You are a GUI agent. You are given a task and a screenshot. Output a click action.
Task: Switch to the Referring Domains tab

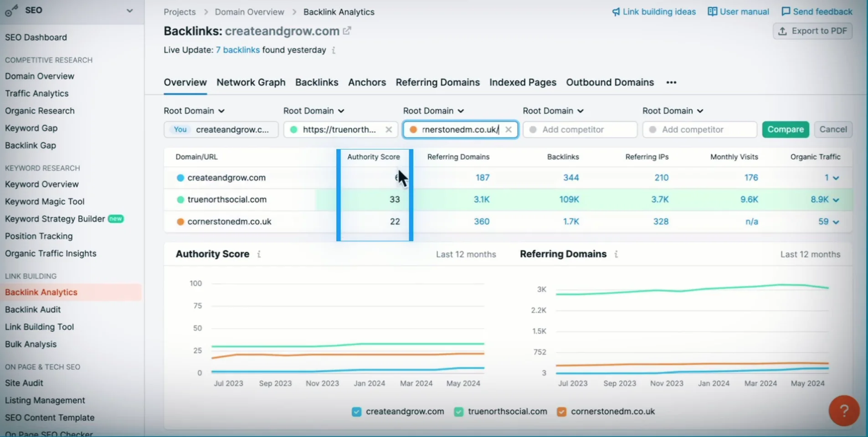pyautogui.click(x=437, y=82)
